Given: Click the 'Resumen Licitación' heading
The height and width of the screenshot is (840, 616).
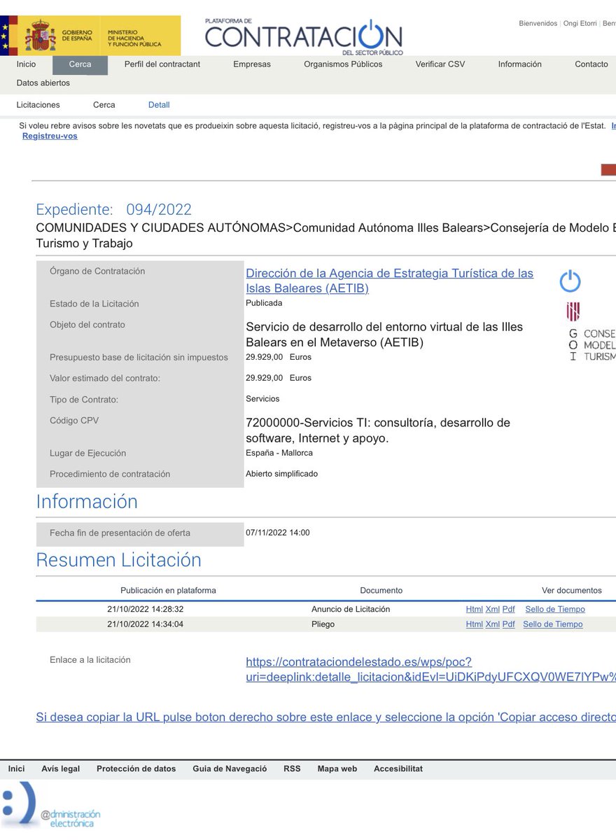Looking at the screenshot, I should [118, 560].
